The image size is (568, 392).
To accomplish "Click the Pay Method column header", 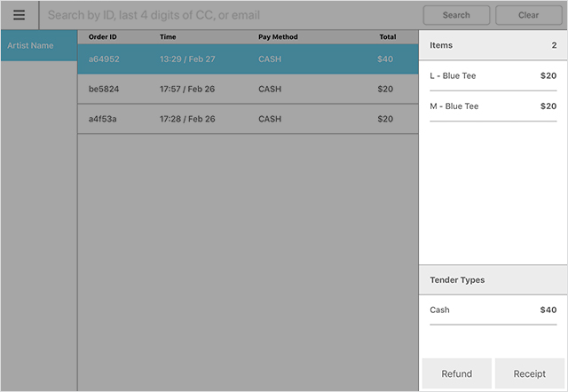I will (278, 37).
